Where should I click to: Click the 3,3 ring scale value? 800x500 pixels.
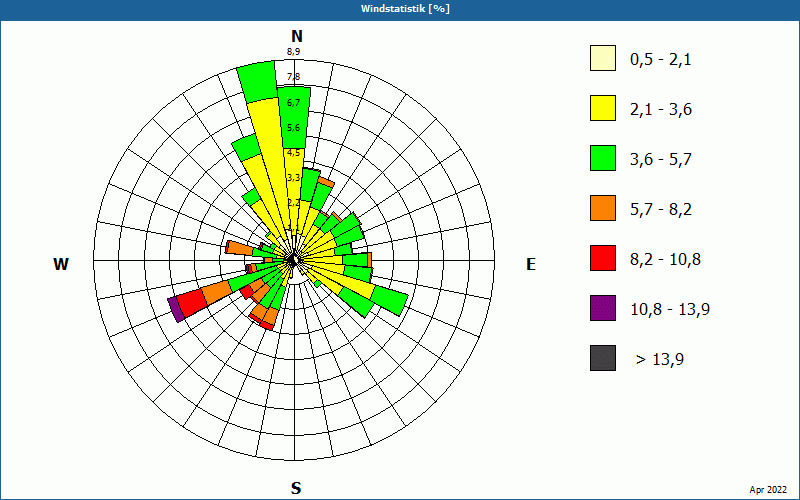click(x=293, y=178)
